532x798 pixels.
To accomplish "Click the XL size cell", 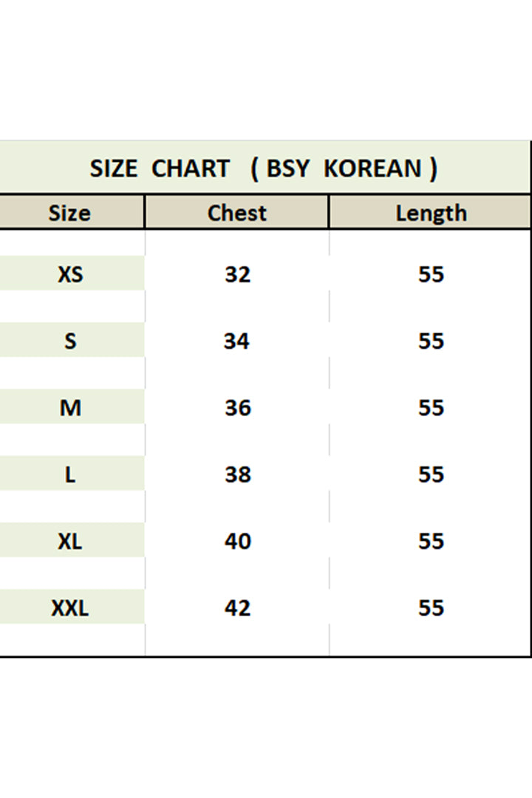I will tap(70, 541).
